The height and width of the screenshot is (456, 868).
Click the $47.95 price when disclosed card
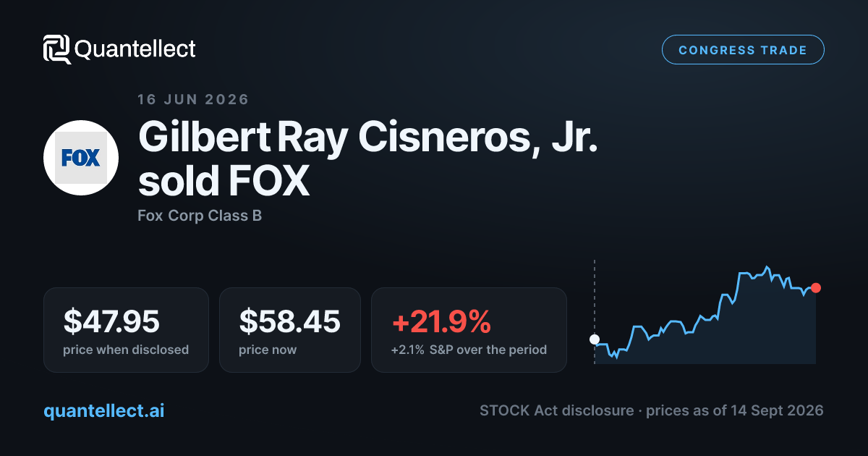[x=126, y=330]
